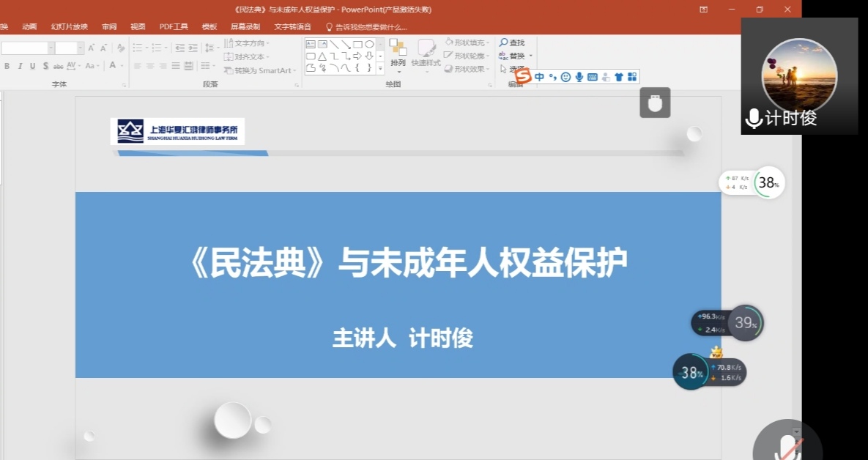This screenshot has height=460, width=868.
Task: Apply underline with the U icon
Action: (x=32, y=66)
